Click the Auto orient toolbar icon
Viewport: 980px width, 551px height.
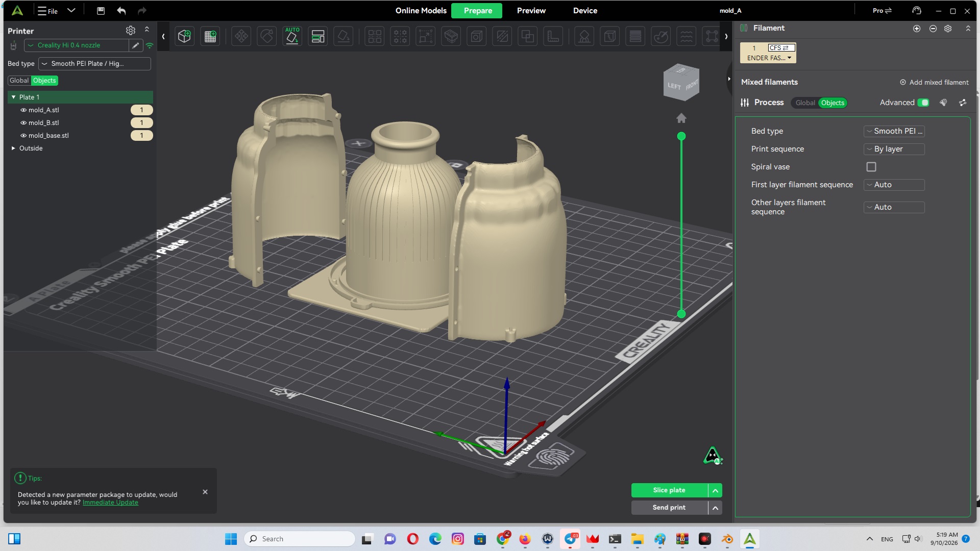click(x=292, y=36)
